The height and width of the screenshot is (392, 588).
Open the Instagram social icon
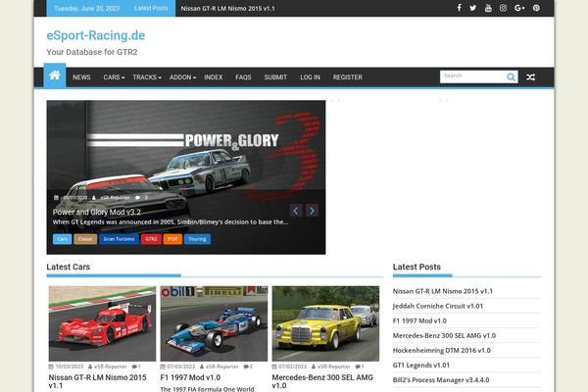pos(503,8)
